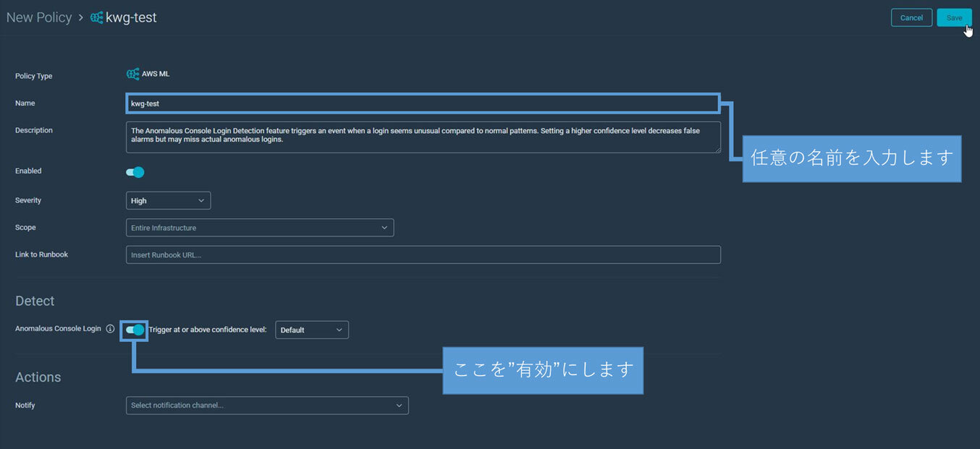Click into the Name field containing kwg-test
980x449 pixels.
(x=423, y=103)
